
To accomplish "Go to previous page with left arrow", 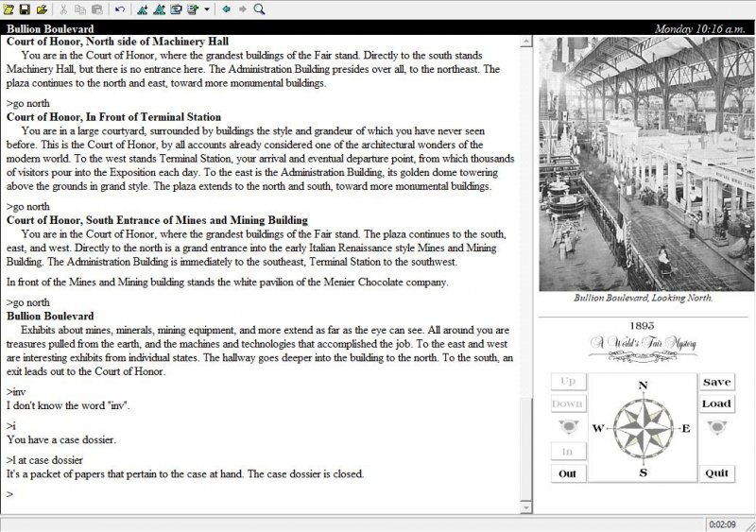I will [226, 9].
